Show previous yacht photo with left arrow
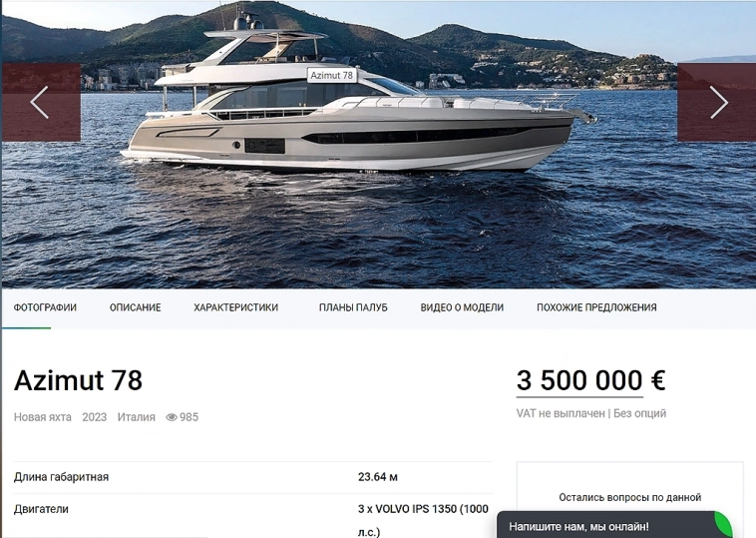Image resolution: width=756 pixels, height=538 pixels. tap(41, 102)
